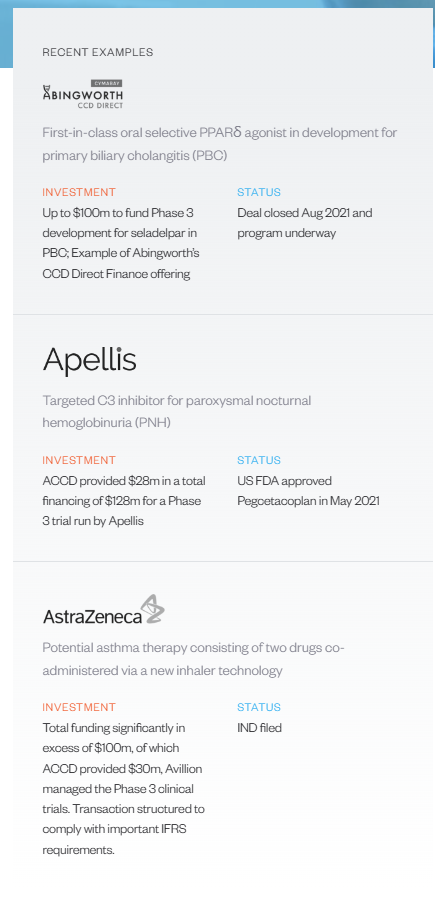This screenshot has width=435, height=903.
Task: Click the $100m Phase 3 seladelpar paragraph
Action: click(x=123, y=243)
